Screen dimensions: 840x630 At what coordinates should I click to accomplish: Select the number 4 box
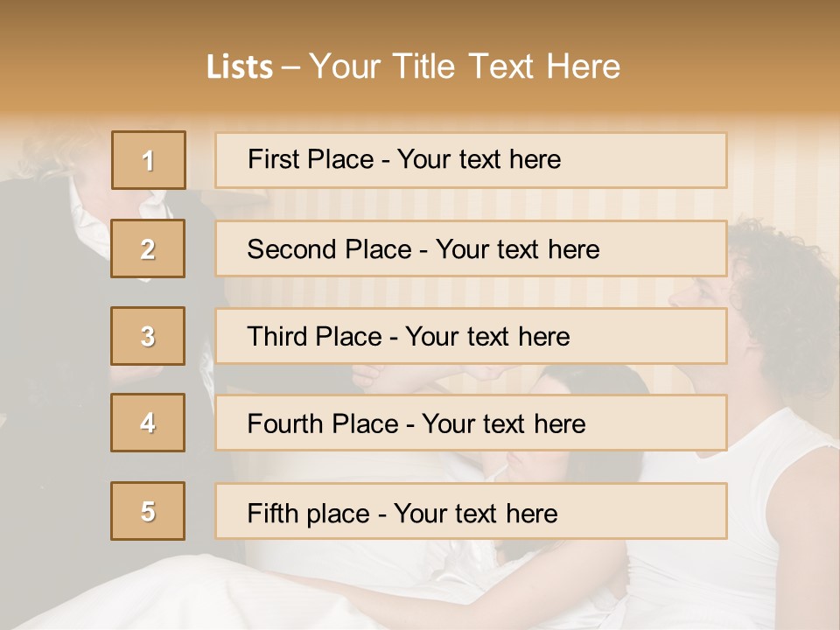click(148, 423)
